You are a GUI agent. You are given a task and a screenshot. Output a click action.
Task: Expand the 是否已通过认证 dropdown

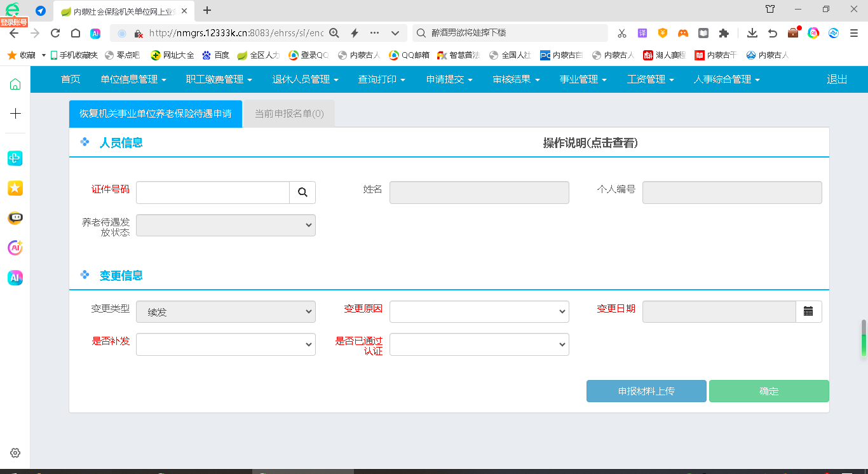pos(479,344)
